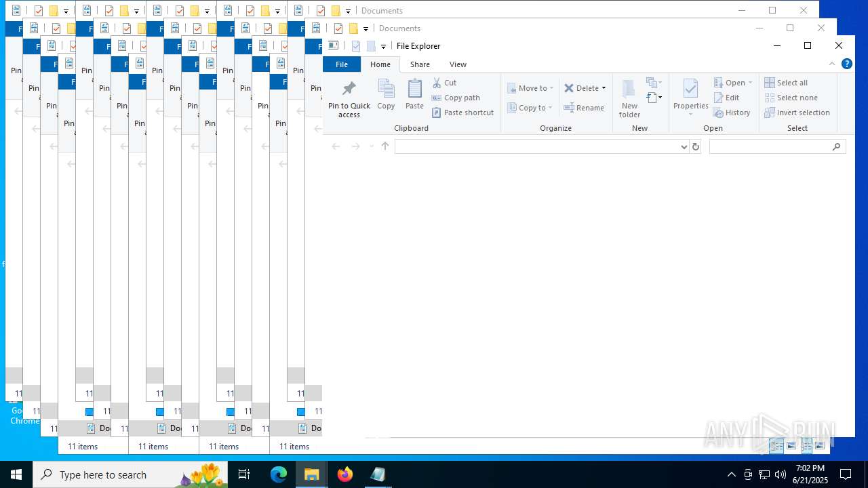The width and height of the screenshot is (868, 488).
Task: Open Customize Quick Access Toolbar arrow, File Explorer window
Action: pyautogui.click(x=383, y=47)
